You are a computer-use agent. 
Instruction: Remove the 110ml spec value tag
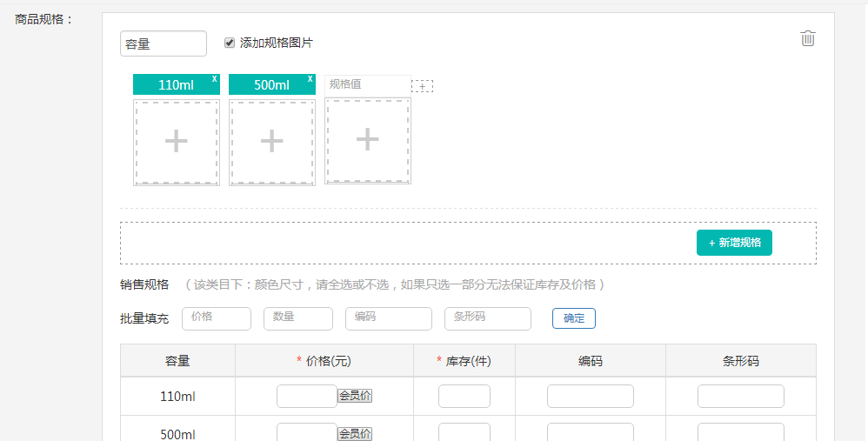[x=214, y=79]
